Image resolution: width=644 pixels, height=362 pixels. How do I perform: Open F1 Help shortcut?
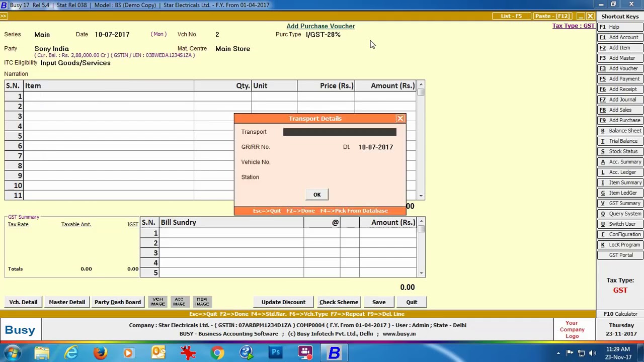coord(620,27)
